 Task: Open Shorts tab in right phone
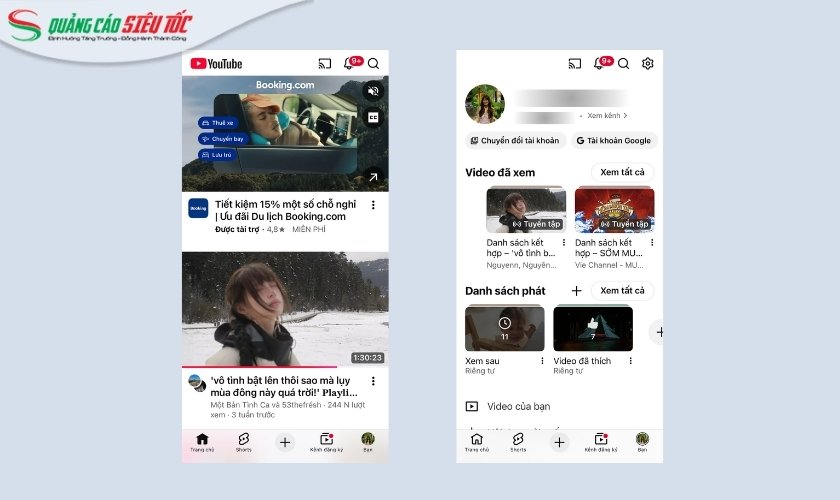[x=518, y=443]
